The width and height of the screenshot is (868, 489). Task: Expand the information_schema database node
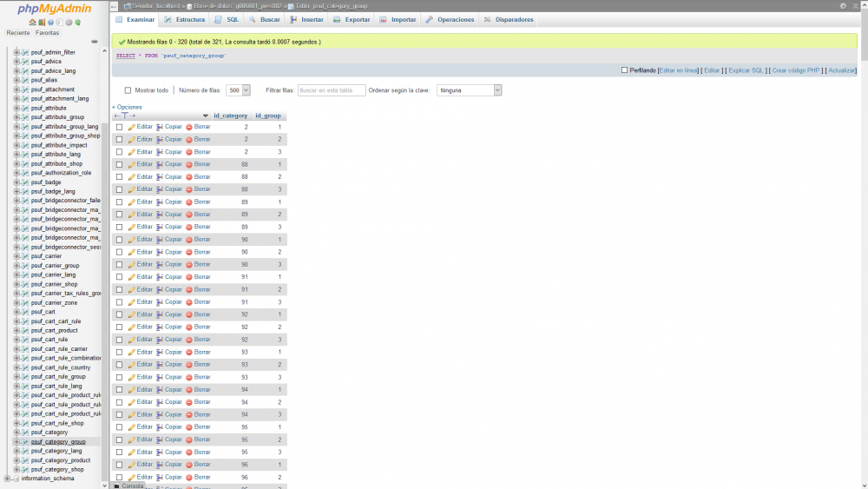pyautogui.click(x=7, y=479)
